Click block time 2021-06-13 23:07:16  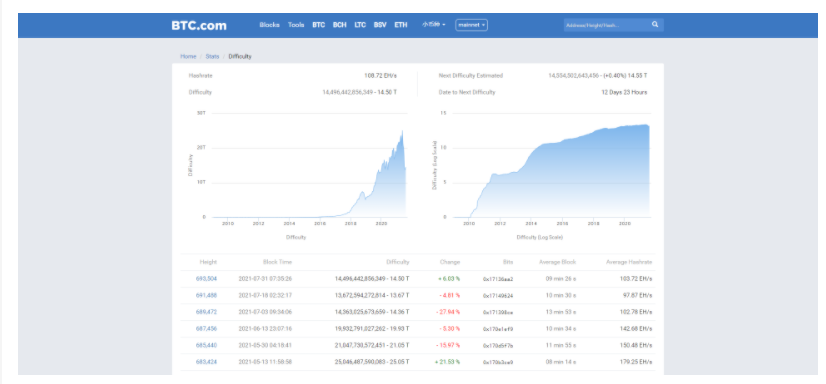pyautogui.click(x=265, y=329)
